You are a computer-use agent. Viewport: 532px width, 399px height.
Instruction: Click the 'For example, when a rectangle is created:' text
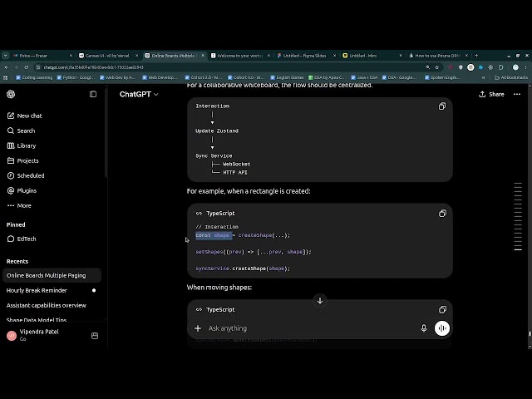(249, 191)
